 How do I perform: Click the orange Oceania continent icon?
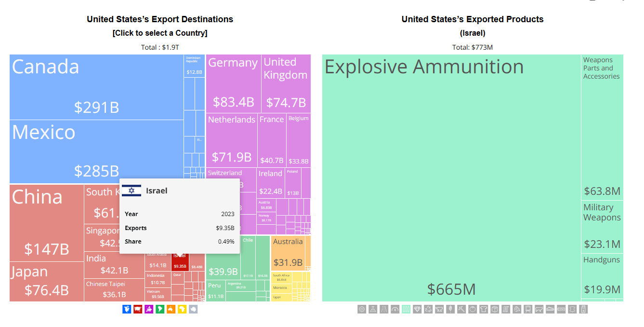171,309
